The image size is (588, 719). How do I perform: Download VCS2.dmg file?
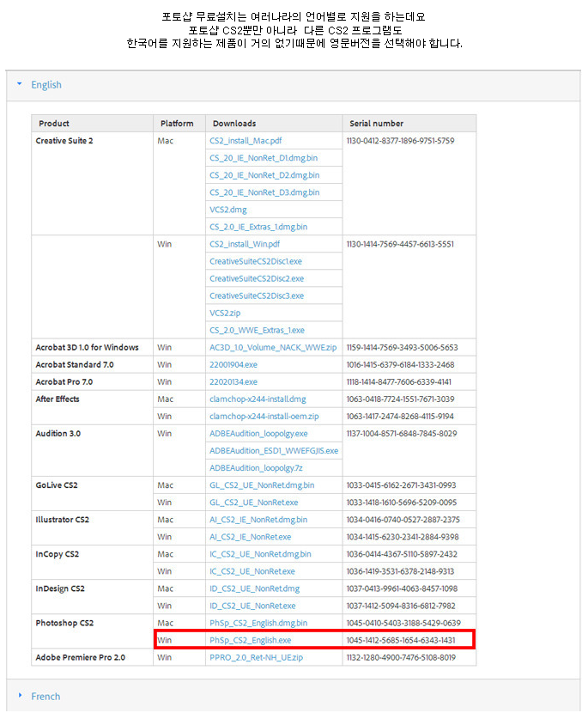click(228, 210)
